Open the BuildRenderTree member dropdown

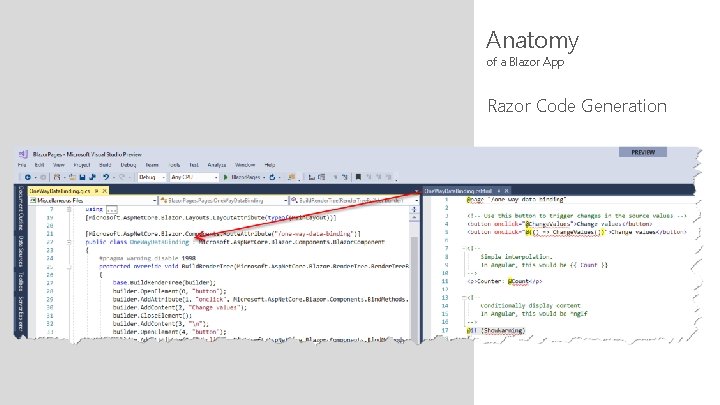354,201
